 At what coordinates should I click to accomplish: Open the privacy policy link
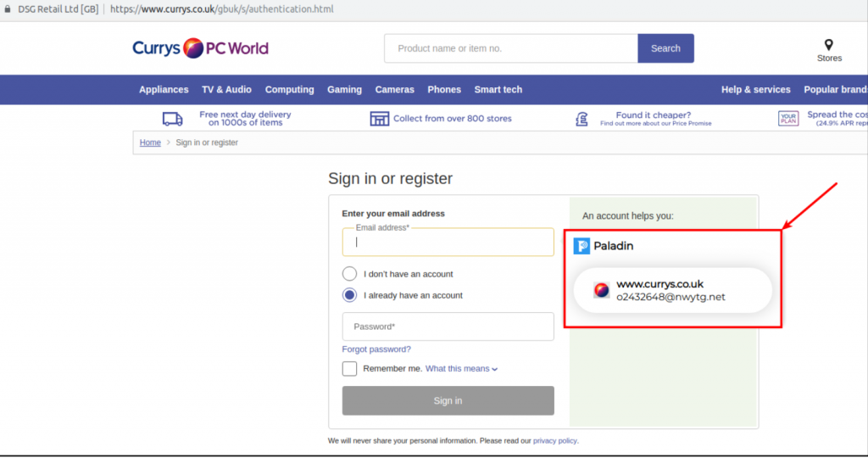[x=554, y=441]
